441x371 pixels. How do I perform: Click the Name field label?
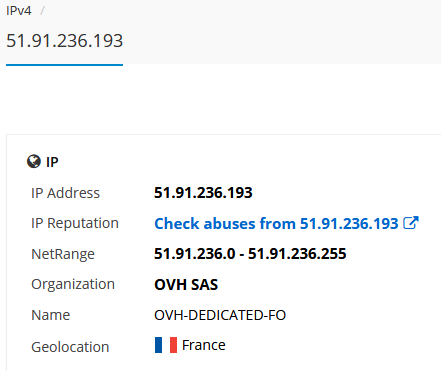tap(51, 315)
